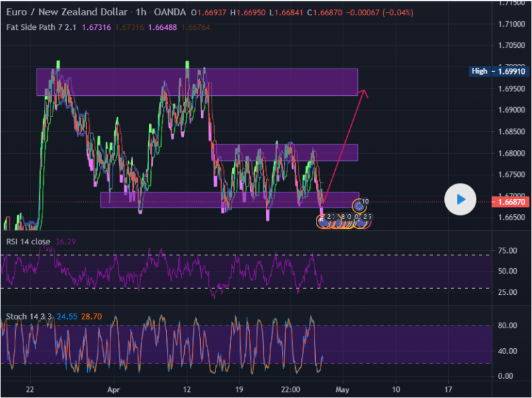Viewport: 532px width, 398px height.
Task: Select the top purple resistance zone rectangle
Action: 197,82
